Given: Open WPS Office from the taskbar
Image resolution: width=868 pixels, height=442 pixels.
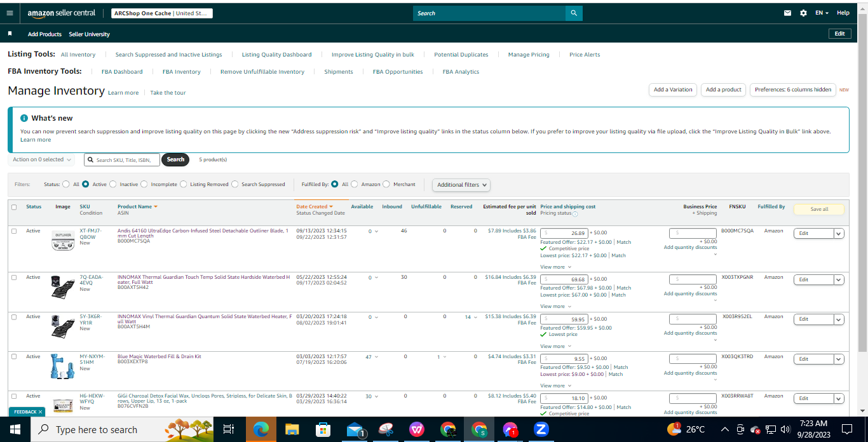Looking at the screenshot, I should click(x=417, y=429).
